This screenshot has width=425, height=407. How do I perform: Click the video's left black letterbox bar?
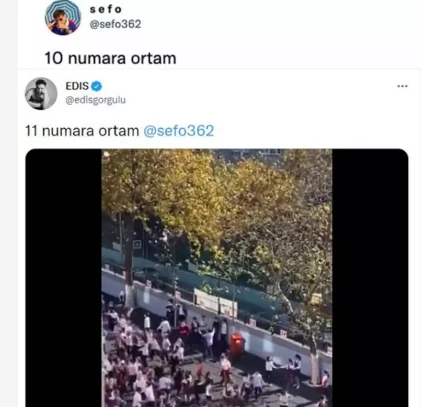(63, 278)
